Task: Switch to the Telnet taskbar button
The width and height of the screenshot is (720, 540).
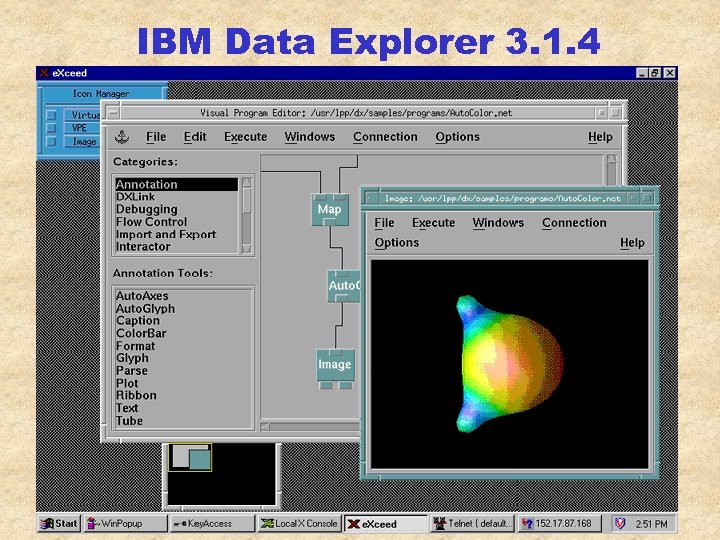Action: tap(472, 523)
